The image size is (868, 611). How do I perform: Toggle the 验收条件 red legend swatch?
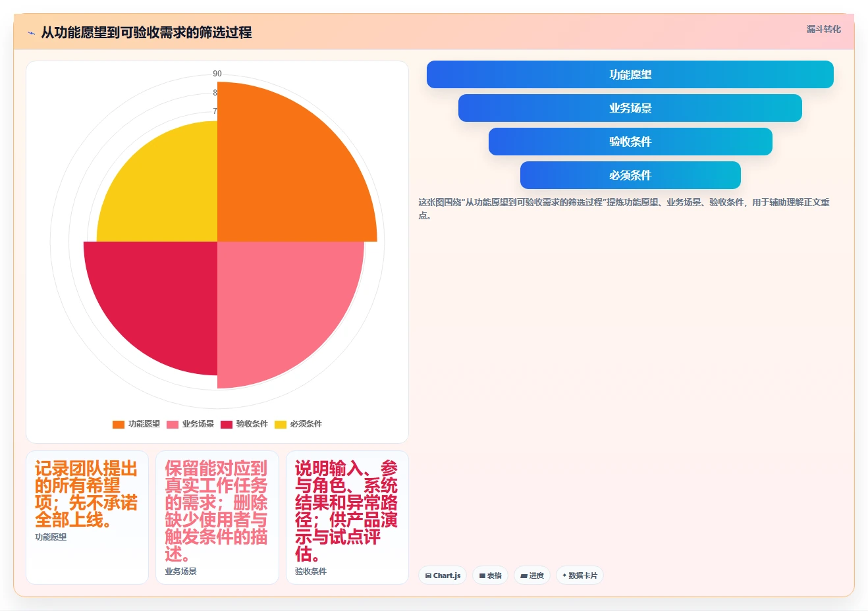(x=227, y=425)
